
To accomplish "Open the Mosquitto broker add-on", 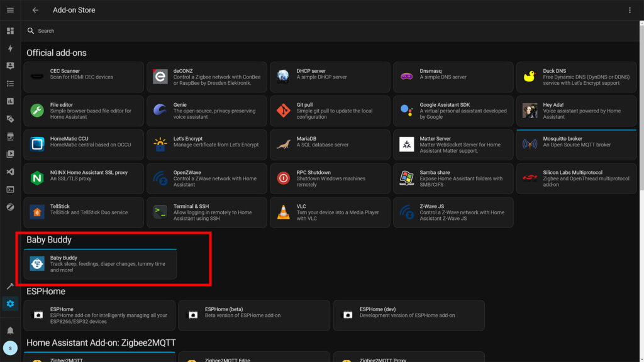I will coord(577,145).
